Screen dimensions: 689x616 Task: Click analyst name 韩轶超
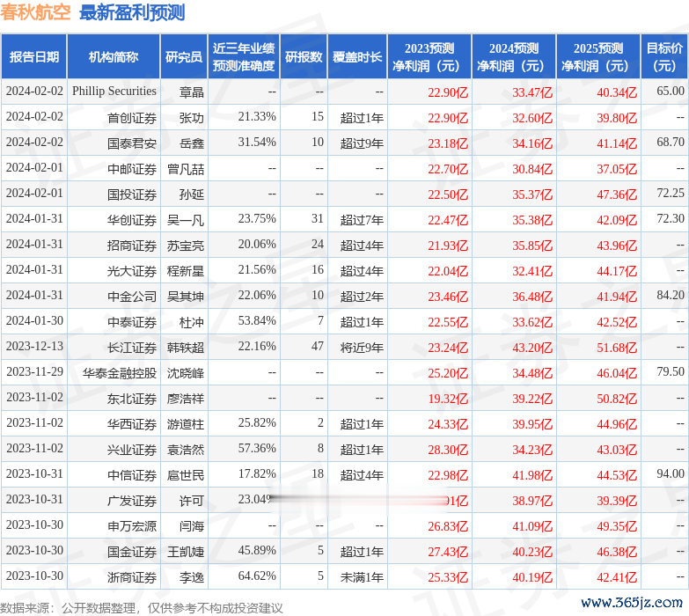(x=186, y=348)
